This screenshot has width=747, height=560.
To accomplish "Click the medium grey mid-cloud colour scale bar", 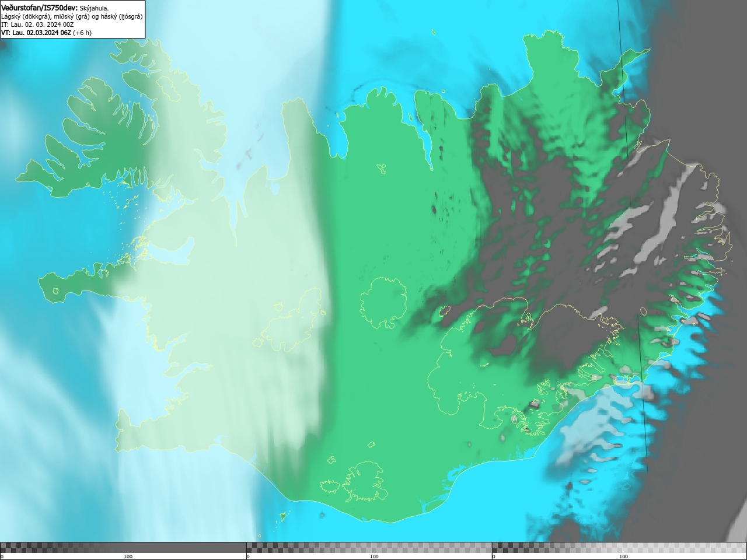I will point(369,547).
